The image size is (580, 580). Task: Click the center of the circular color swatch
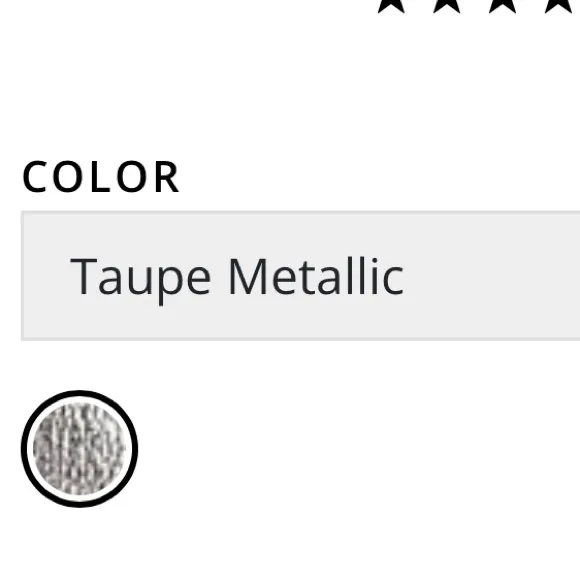point(80,449)
